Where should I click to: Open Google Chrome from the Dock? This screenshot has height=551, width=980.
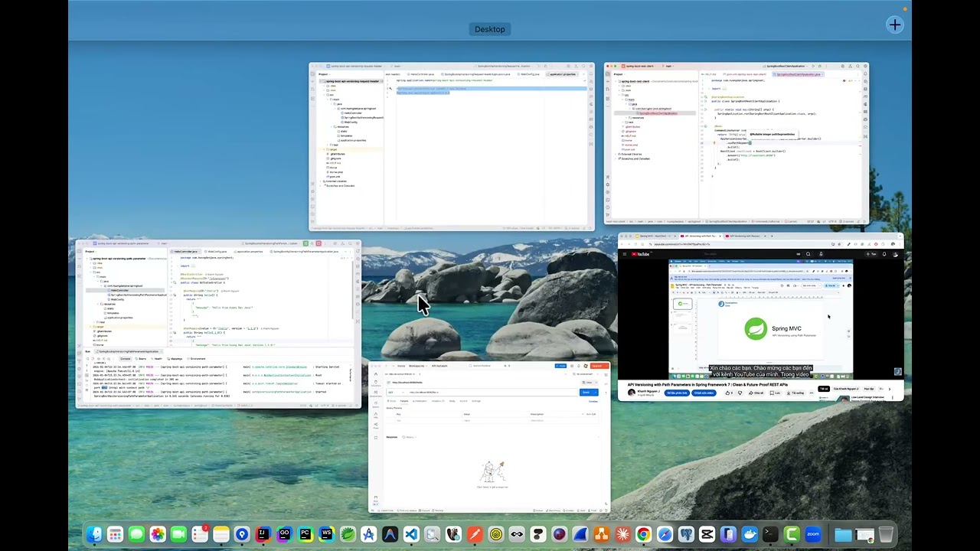coord(643,534)
